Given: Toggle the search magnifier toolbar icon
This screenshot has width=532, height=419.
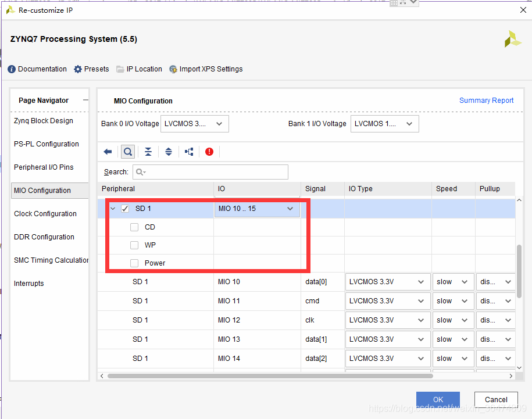Looking at the screenshot, I should (128, 152).
